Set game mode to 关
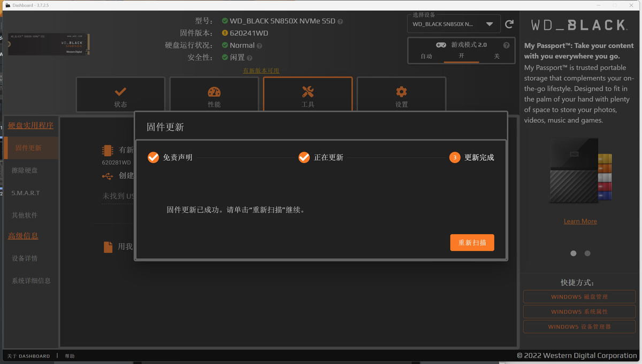Image resolution: width=642 pixels, height=364 pixels. [x=496, y=56]
